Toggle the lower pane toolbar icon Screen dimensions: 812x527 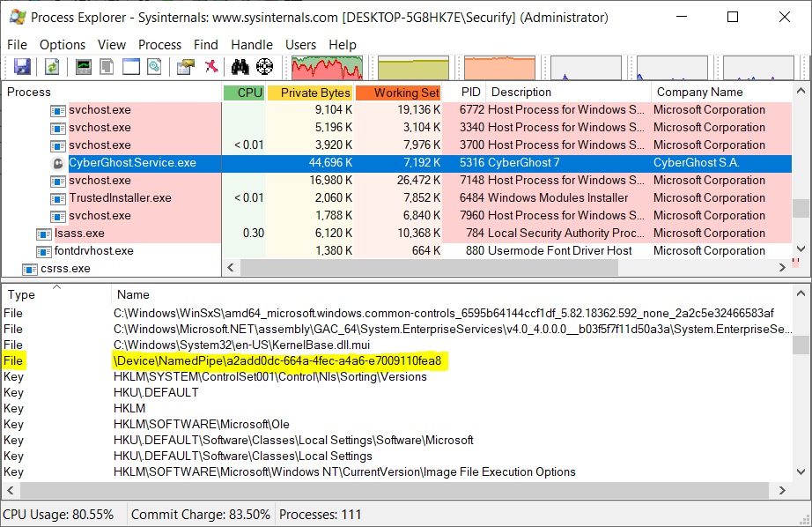coord(131,66)
